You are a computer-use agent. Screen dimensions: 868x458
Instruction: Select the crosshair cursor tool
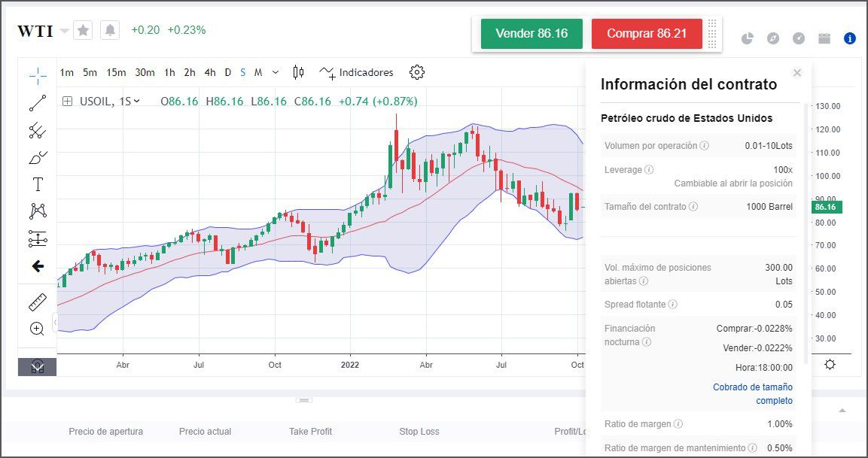click(36, 74)
